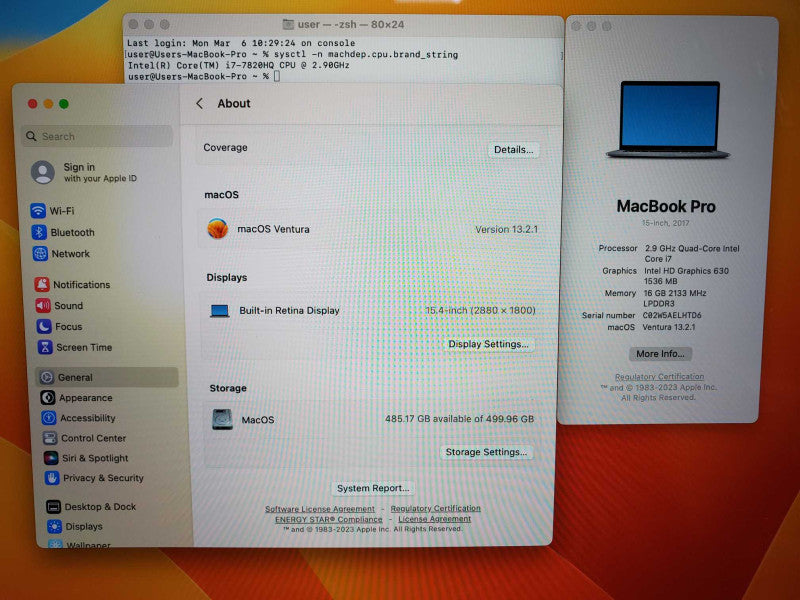Click '15.4-inch (2880 × 1800)' text
The width and height of the screenshot is (800, 600).
480,310
